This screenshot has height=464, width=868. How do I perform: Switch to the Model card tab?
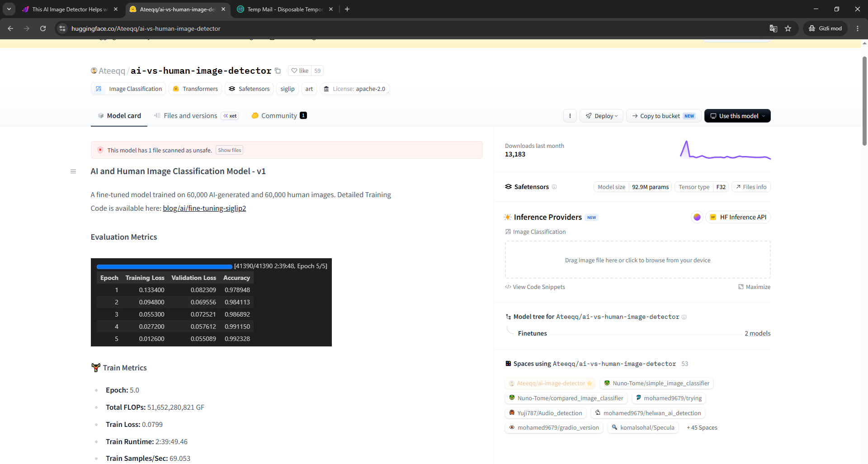[x=119, y=116]
